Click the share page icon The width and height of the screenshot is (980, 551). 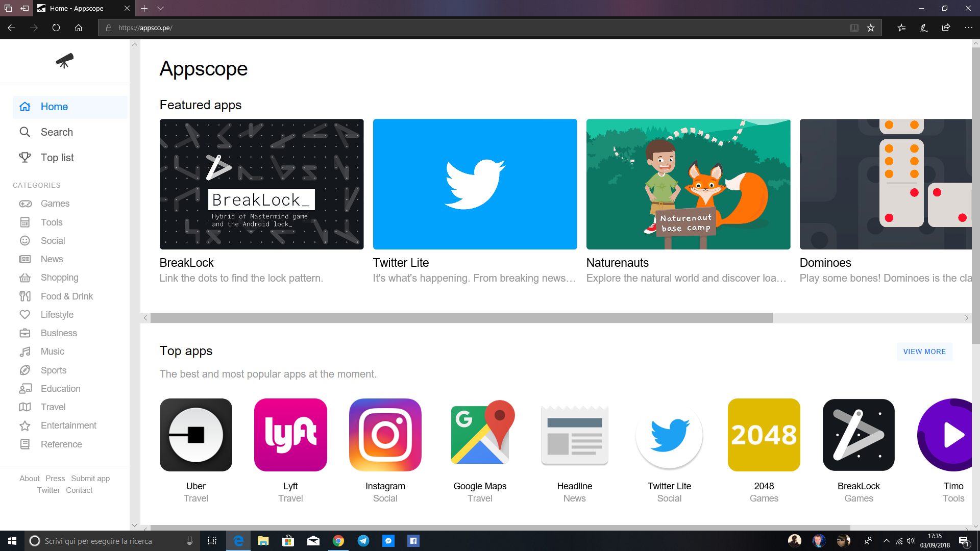click(x=946, y=28)
